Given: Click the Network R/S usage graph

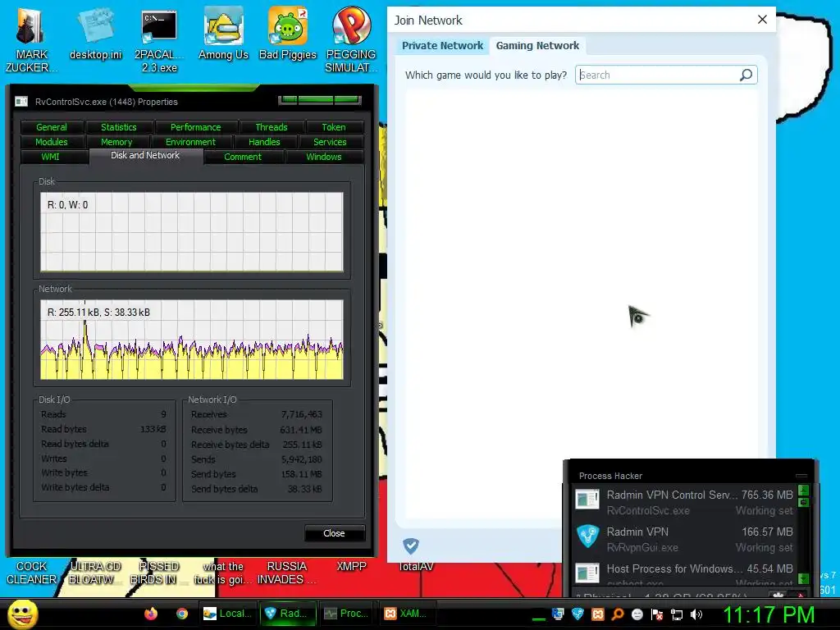Looking at the screenshot, I should coord(192,340).
